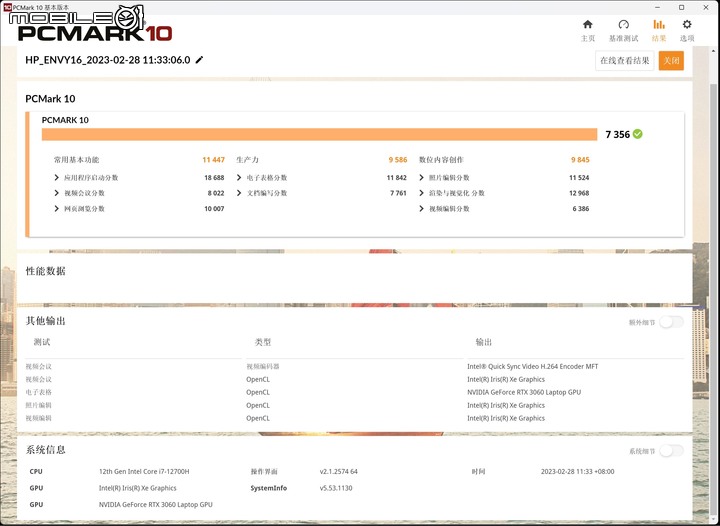720x526 pixels.
Task: Click the result title HP_ENVY16_2023-02-28
Action: [x=107, y=60]
